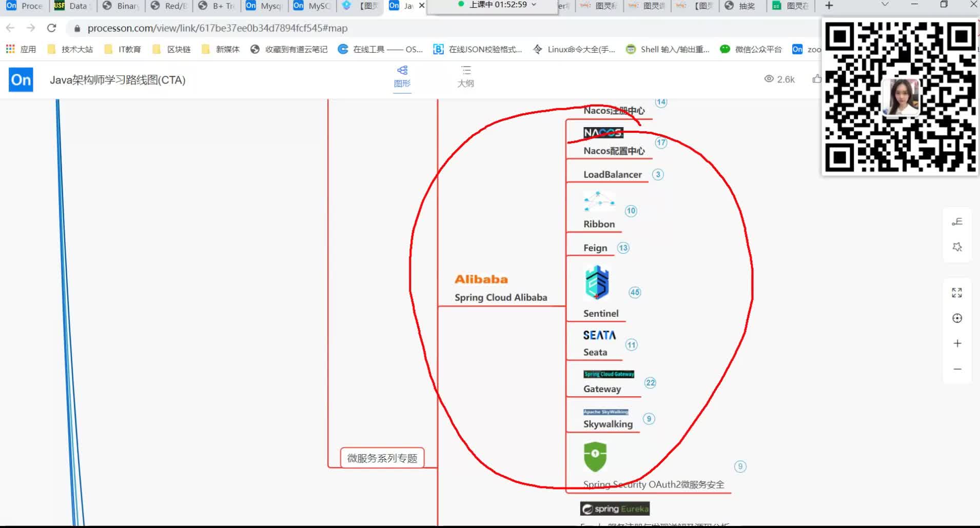This screenshot has height=528, width=980.
Task: Open 微信公众平台 bookmark
Action: pos(751,49)
